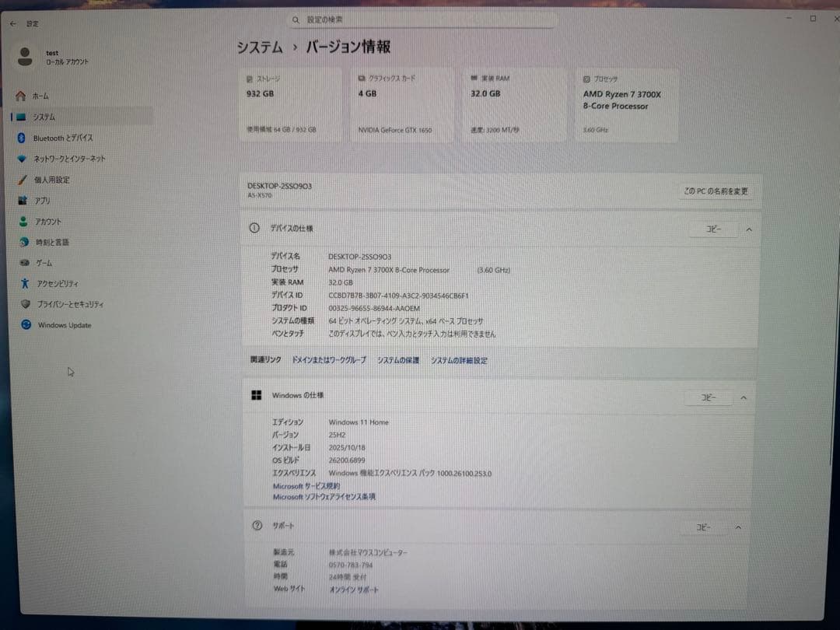Collapse the Windows の仕様 section
This screenshot has width=840, height=630.
click(743, 397)
